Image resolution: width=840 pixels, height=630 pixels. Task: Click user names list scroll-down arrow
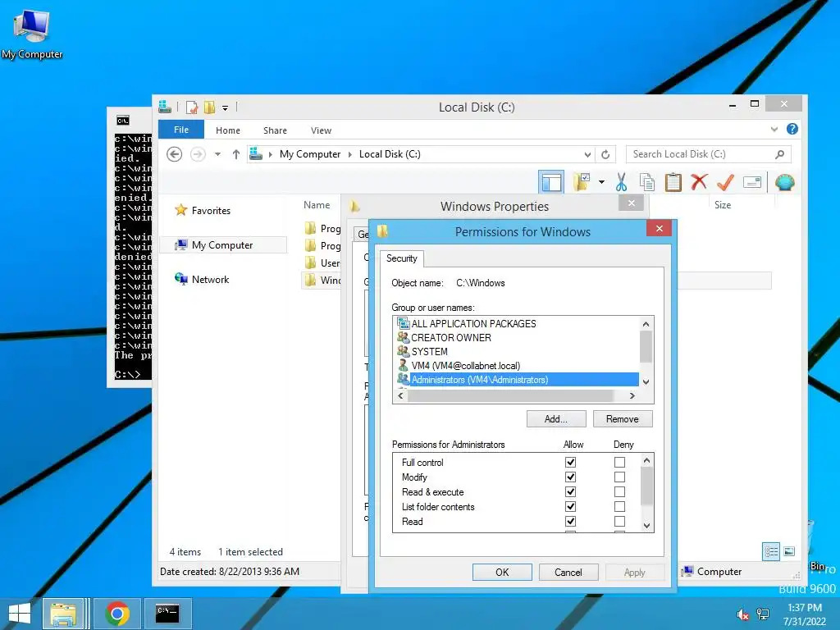[x=646, y=382]
